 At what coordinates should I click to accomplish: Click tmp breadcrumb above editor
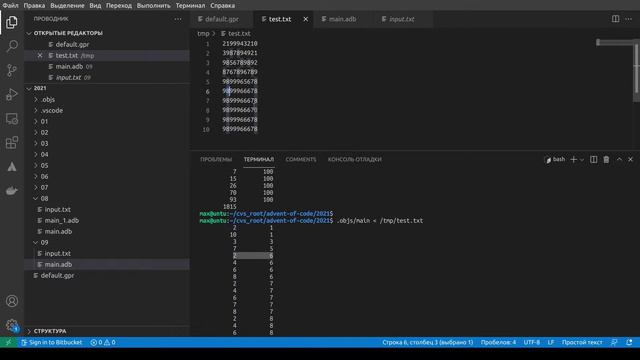click(x=203, y=33)
